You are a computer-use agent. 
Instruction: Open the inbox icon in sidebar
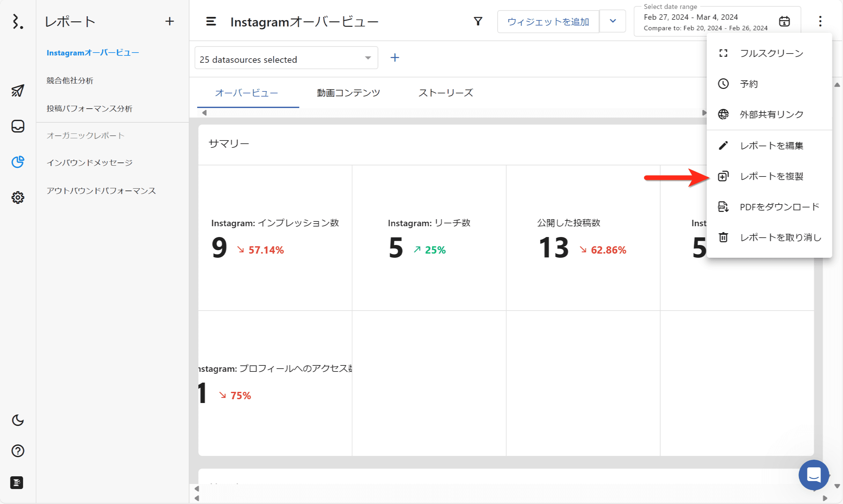[x=18, y=126]
